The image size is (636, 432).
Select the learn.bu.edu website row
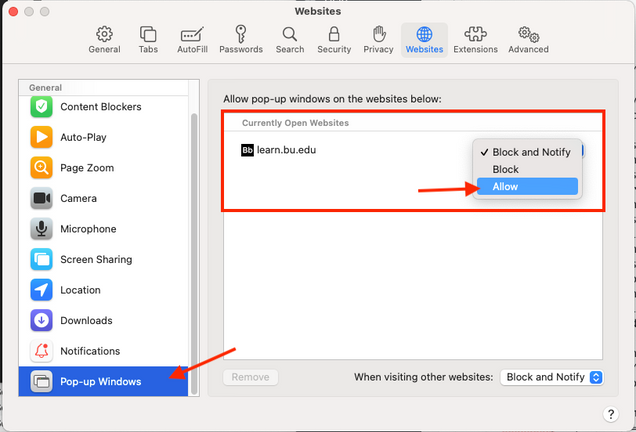click(413, 150)
